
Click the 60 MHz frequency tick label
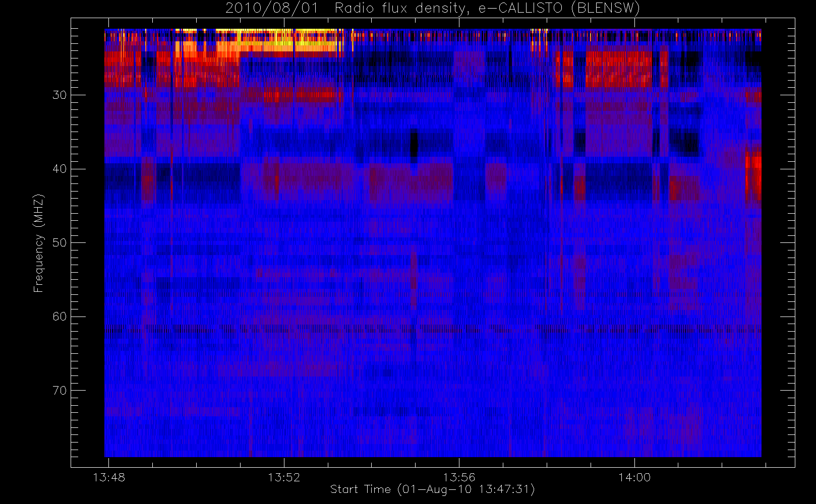pos(60,317)
